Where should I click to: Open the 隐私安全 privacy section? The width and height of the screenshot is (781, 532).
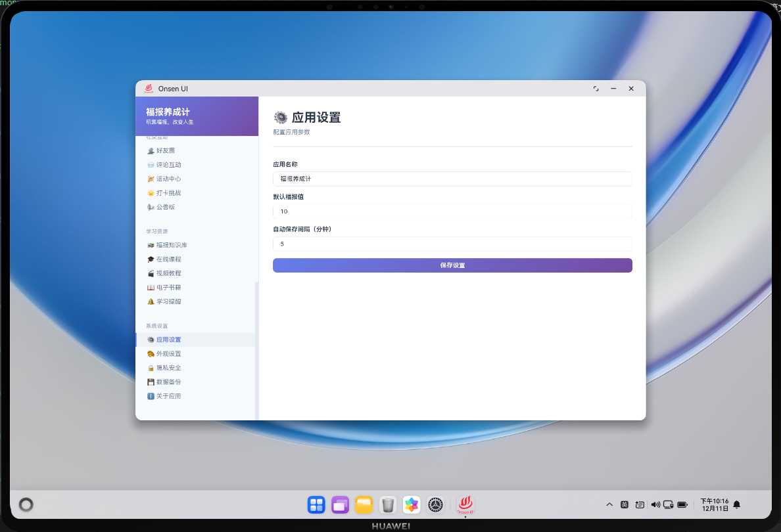click(x=168, y=367)
